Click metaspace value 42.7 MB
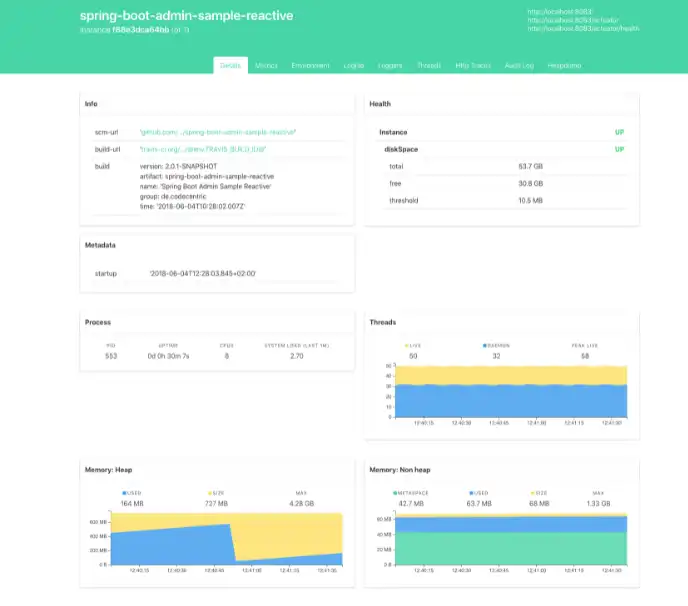The width and height of the screenshot is (688, 606). point(411,503)
